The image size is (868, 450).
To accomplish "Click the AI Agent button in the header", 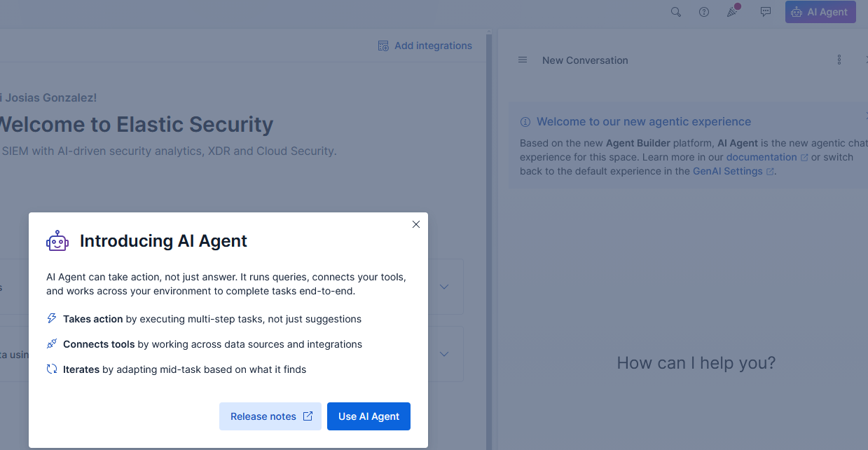I will [x=820, y=12].
